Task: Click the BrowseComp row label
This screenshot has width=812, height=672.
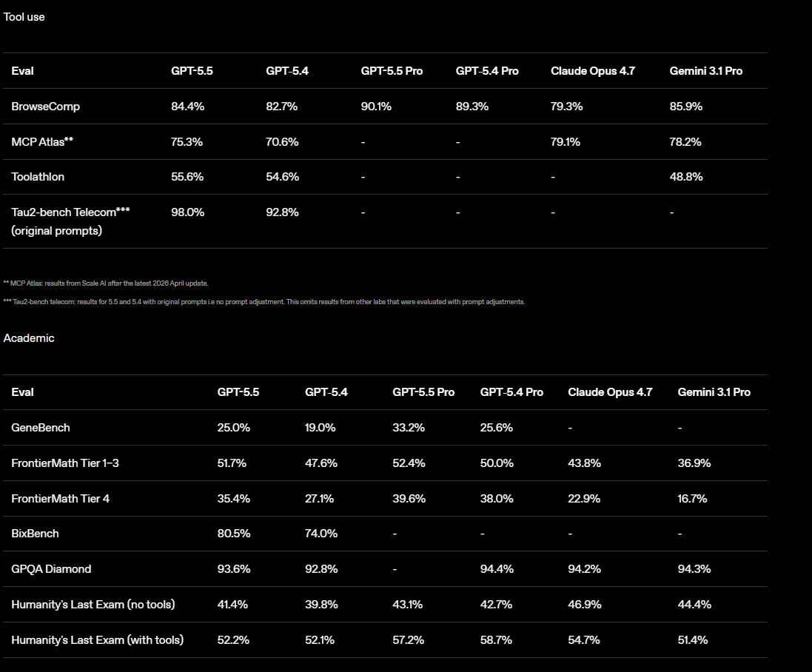Action: click(x=46, y=107)
